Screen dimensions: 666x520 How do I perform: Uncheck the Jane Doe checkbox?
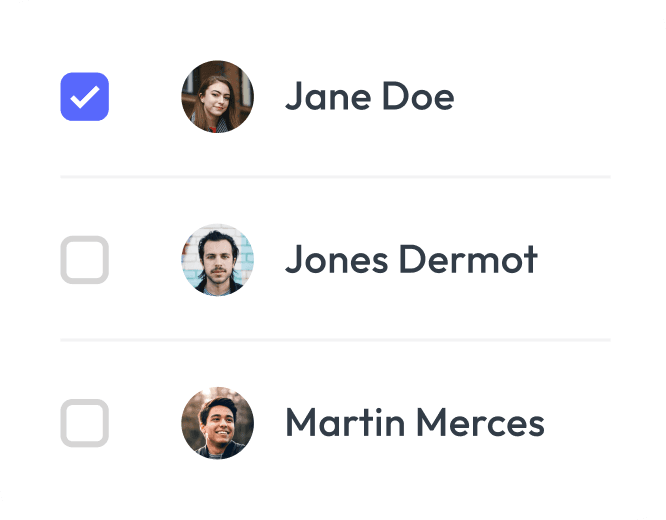85,97
